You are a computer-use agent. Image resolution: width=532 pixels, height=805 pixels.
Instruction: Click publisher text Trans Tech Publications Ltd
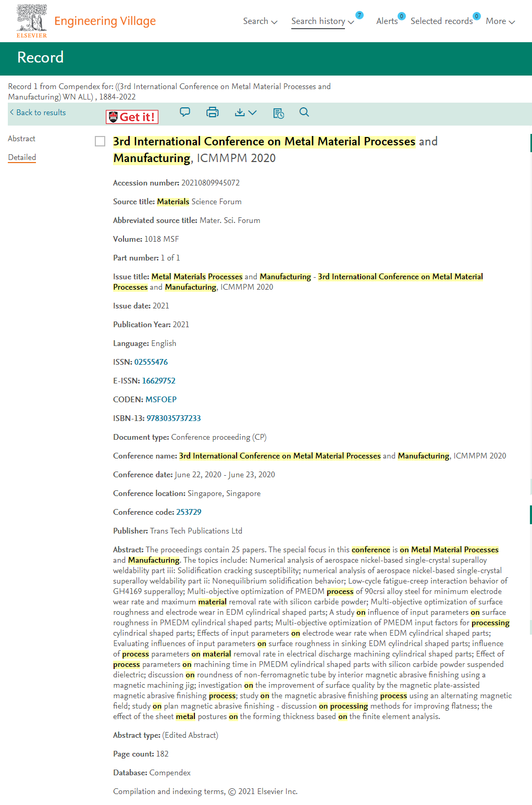click(196, 531)
